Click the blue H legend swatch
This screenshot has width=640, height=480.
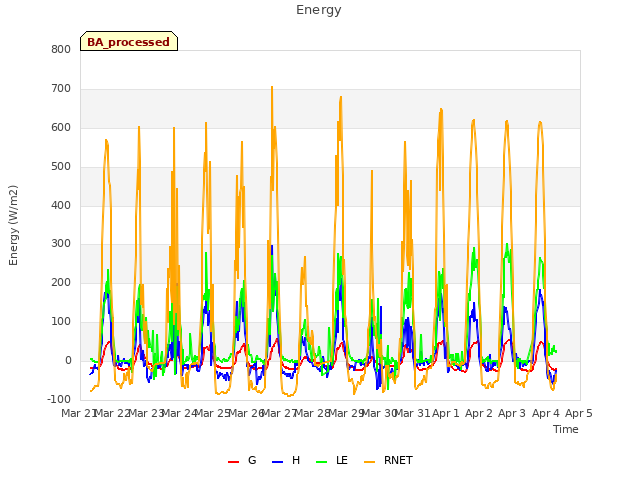coord(277,462)
